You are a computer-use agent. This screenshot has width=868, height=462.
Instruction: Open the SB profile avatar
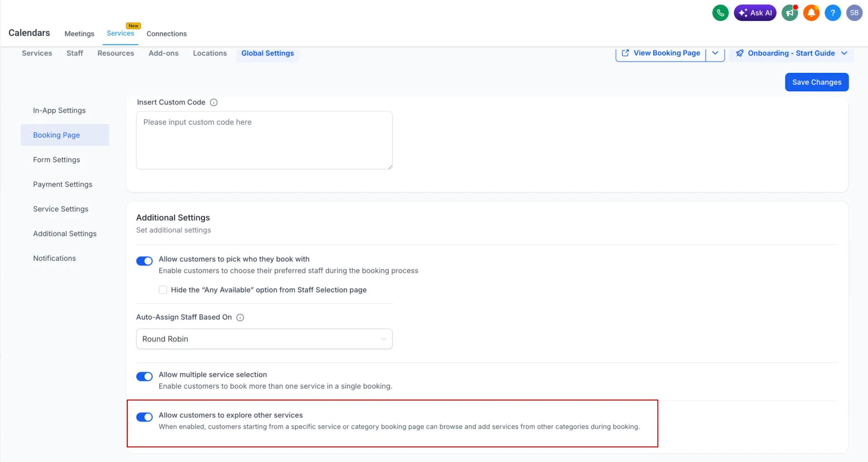pyautogui.click(x=854, y=13)
